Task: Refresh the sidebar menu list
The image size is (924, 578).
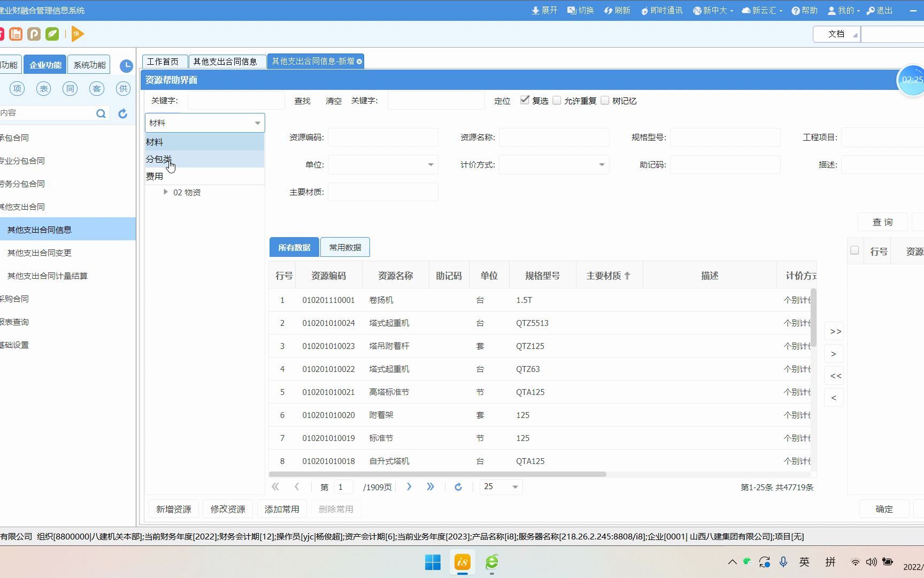Action: 122,113
